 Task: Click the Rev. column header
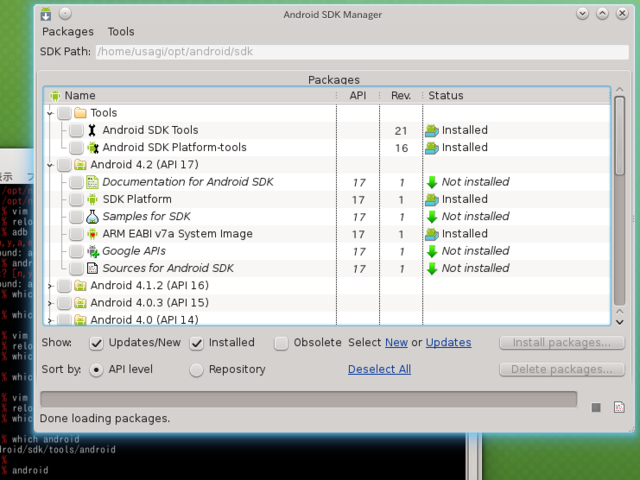pos(401,96)
